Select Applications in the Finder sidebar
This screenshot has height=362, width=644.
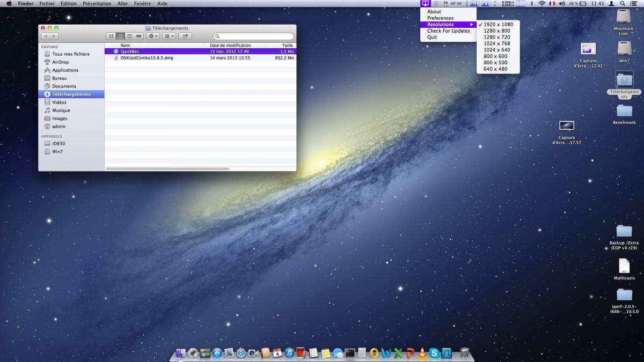pyautogui.click(x=65, y=70)
